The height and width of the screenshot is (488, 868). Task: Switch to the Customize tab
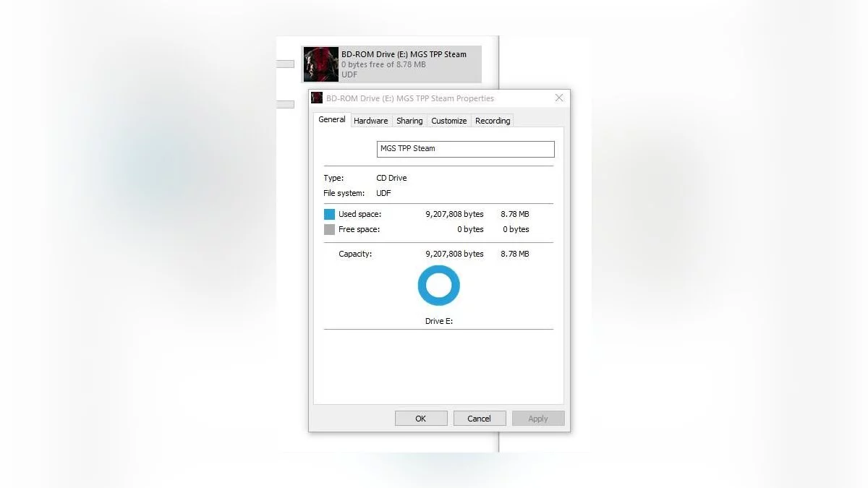pyautogui.click(x=449, y=121)
